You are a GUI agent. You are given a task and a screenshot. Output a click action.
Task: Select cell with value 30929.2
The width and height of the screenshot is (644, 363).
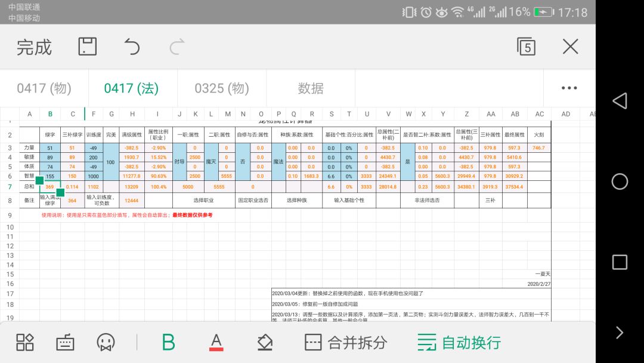point(514,176)
